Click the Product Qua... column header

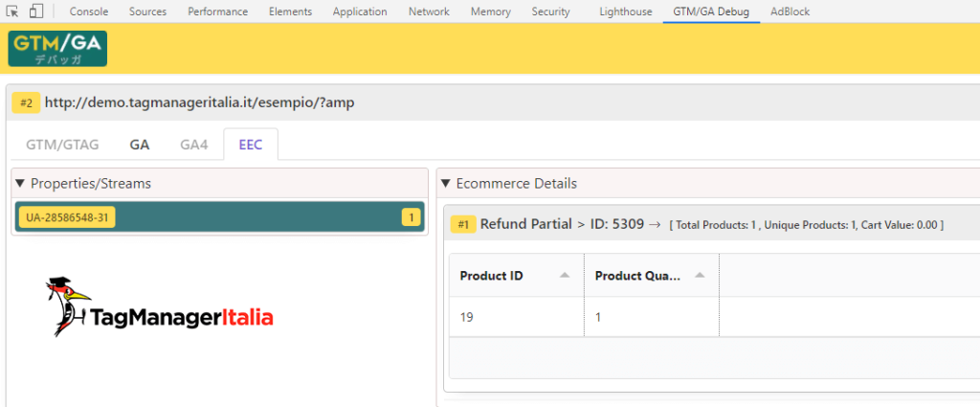coord(651,276)
